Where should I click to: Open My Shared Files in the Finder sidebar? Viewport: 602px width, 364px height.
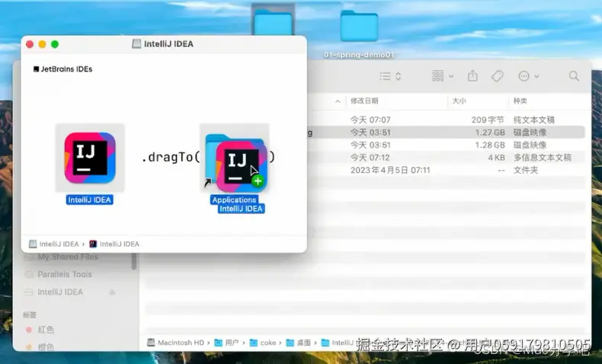tap(62, 257)
